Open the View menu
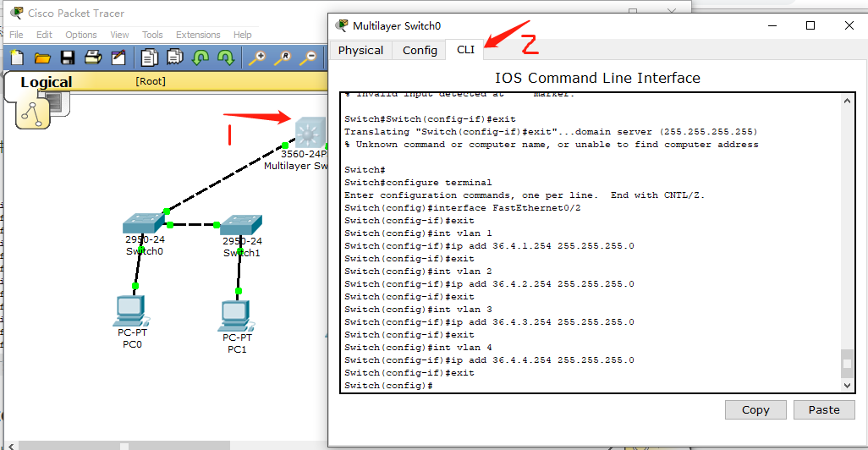868x450 pixels. tap(119, 35)
